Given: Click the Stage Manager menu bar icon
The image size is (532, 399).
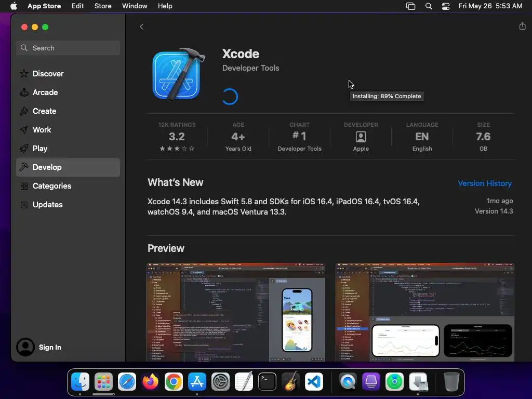Looking at the screenshot, I should coord(410,6).
